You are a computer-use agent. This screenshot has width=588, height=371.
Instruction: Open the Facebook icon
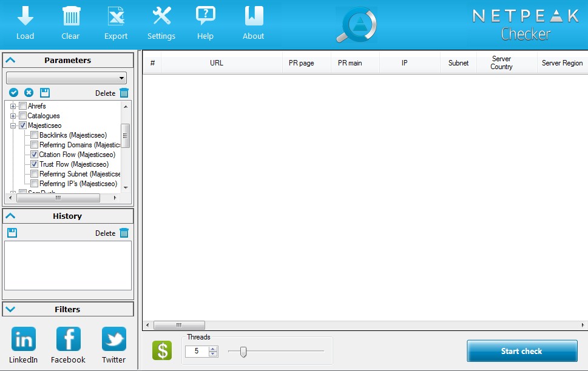(x=68, y=339)
